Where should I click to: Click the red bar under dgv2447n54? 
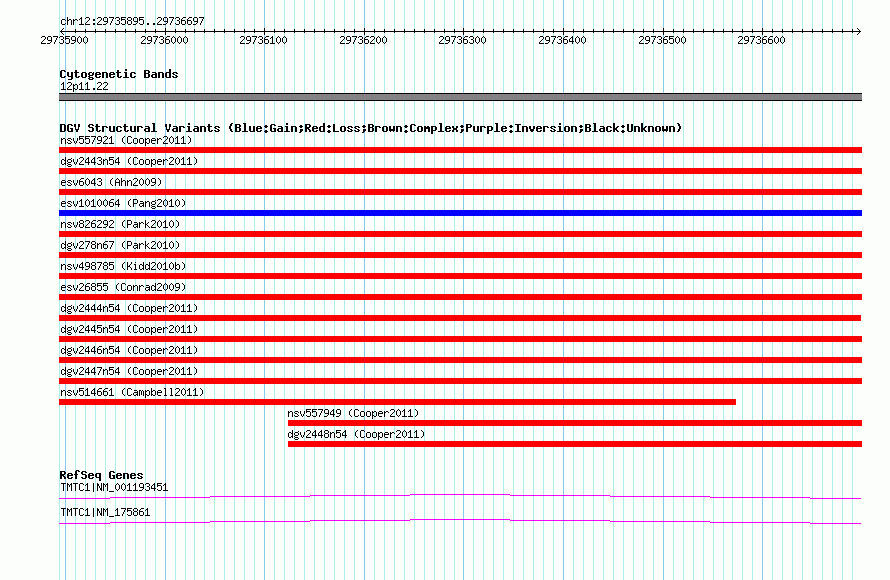click(x=460, y=381)
